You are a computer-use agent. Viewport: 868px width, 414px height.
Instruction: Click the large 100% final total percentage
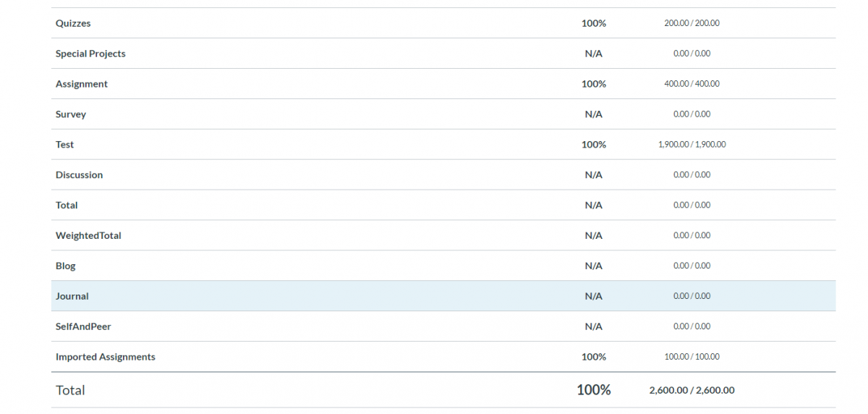[x=594, y=390]
